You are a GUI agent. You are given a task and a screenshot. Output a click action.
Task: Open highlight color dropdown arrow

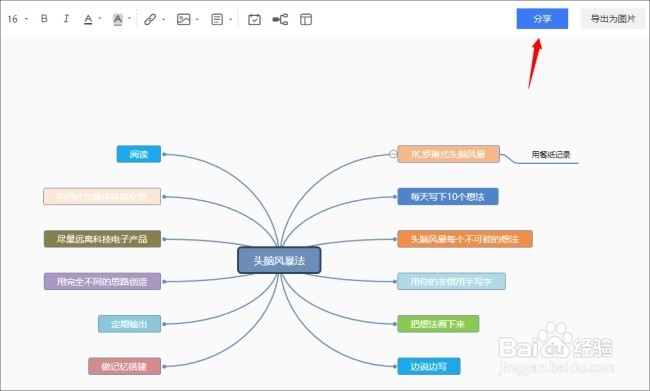point(129,19)
